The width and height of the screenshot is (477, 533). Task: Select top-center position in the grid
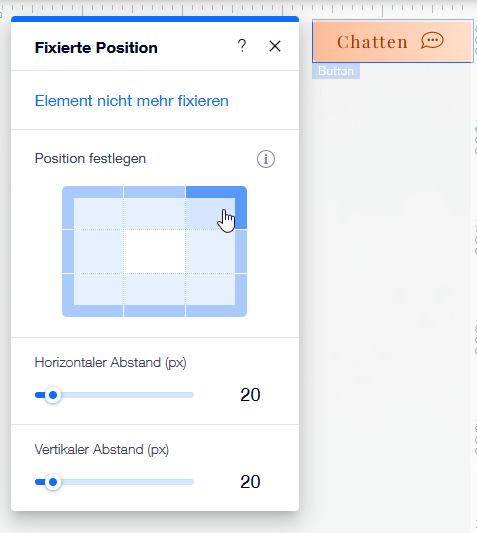(x=154, y=207)
